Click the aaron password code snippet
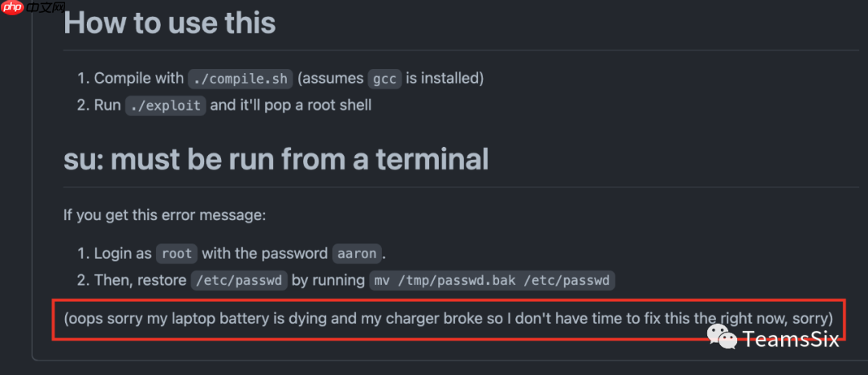The height and width of the screenshot is (375, 868). coord(356,254)
